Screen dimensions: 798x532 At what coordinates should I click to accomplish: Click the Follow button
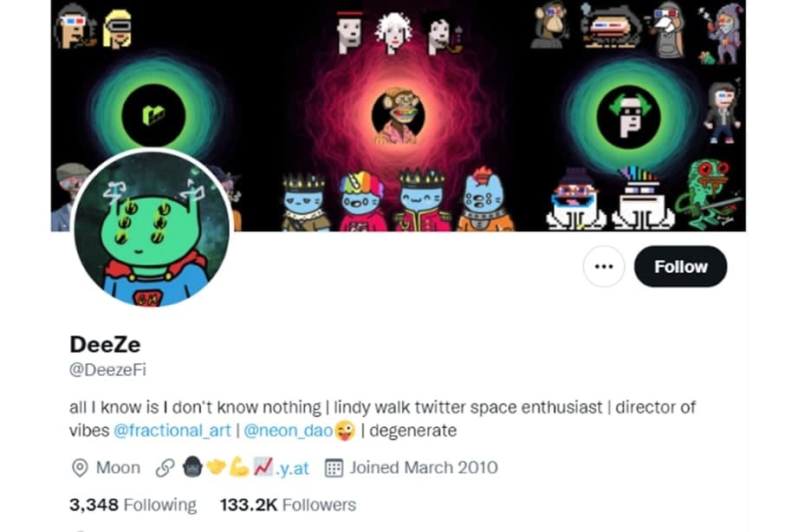click(x=680, y=266)
